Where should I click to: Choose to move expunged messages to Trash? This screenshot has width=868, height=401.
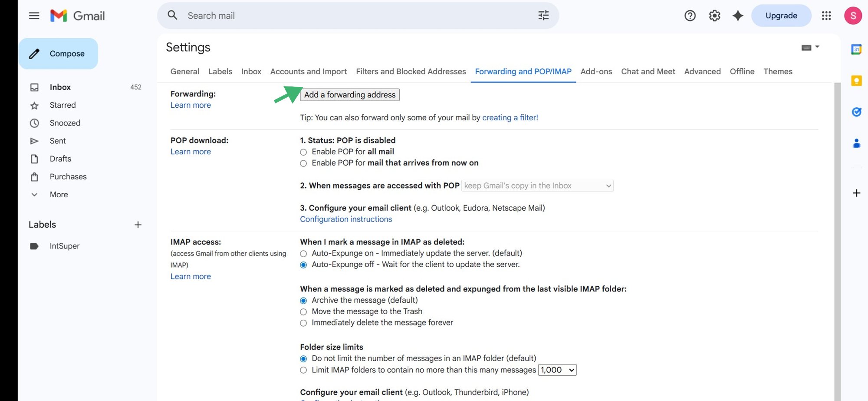coord(303,312)
